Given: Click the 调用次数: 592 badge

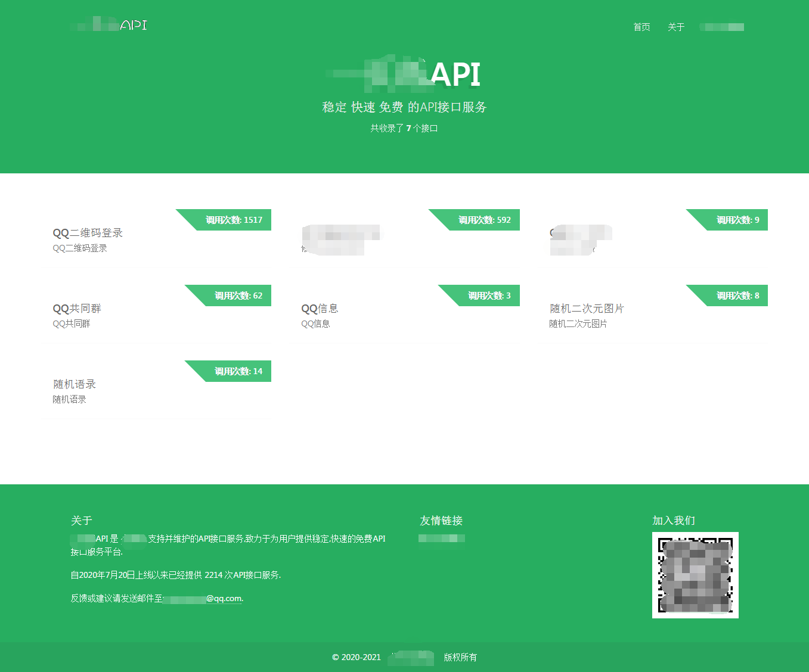Looking at the screenshot, I should click(x=483, y=220).
